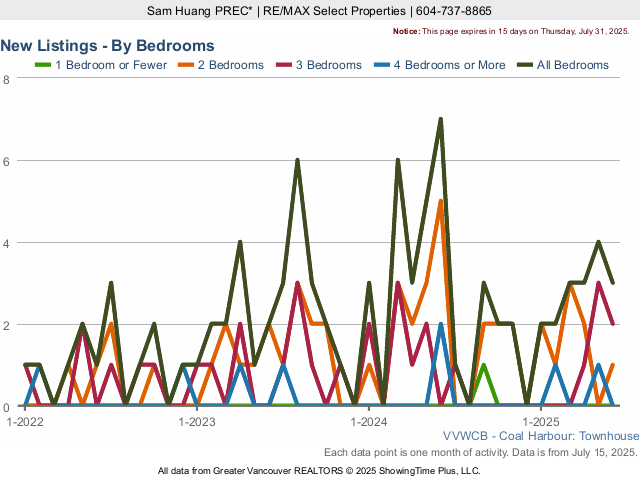Image resolution: width=640 pixels, height=480 pixels.
Task: Select the '4 Bedrooms or More' legend label
Action: (450, 65)
